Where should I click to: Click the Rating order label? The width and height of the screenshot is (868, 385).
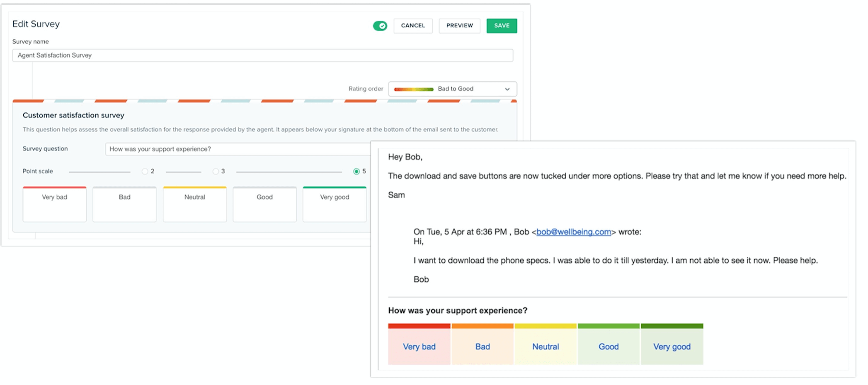[x=366, y=89]
